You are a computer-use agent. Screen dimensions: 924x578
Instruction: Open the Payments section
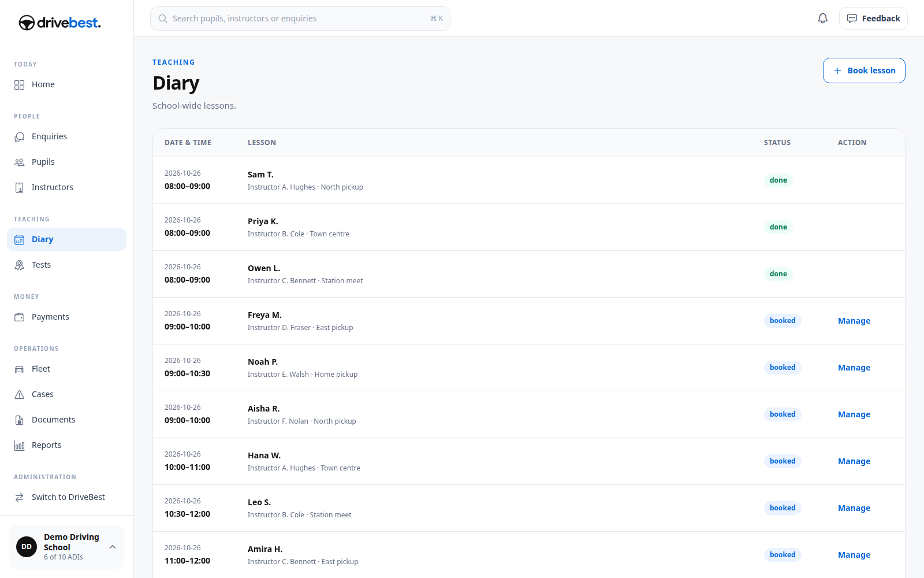pyautogui.click(x=66, y=317)
